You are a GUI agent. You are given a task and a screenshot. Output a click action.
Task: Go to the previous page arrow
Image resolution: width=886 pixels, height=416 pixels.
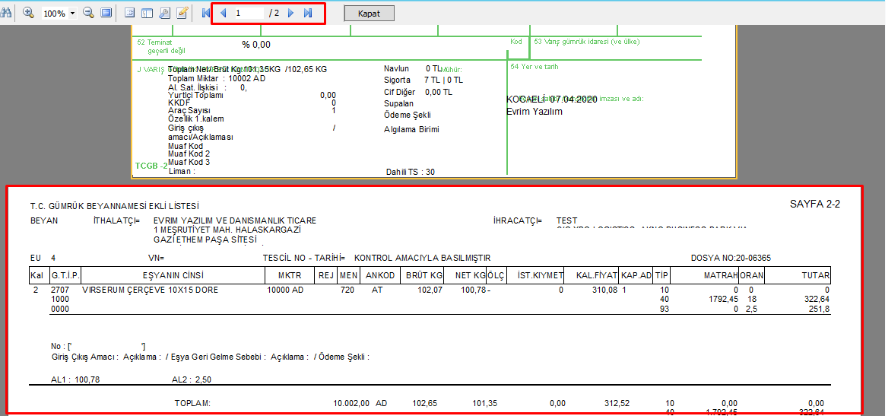pyautogui.click(x=222, y=14)
